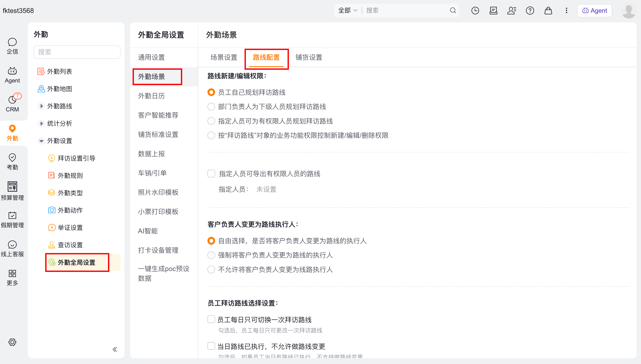This screenshot has width=641, height=364.
Task: Click the clock history icon in top bar
Action: tap(475, 11)
